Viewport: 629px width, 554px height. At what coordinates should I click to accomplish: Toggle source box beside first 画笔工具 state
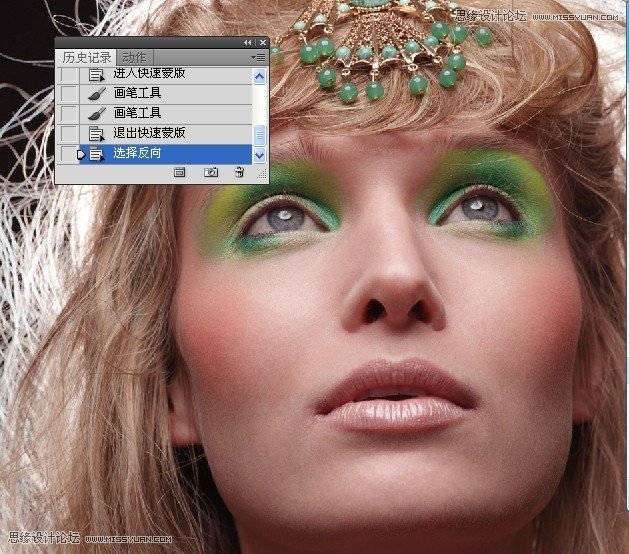point(68,94)
